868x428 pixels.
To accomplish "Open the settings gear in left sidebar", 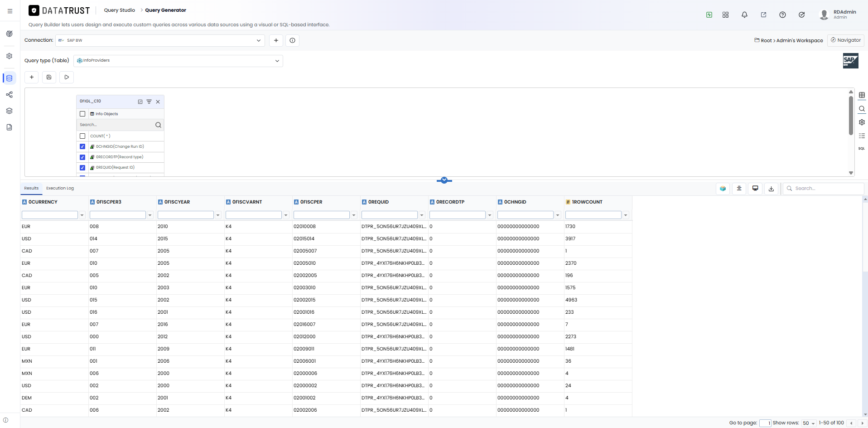I will point(9,56).
